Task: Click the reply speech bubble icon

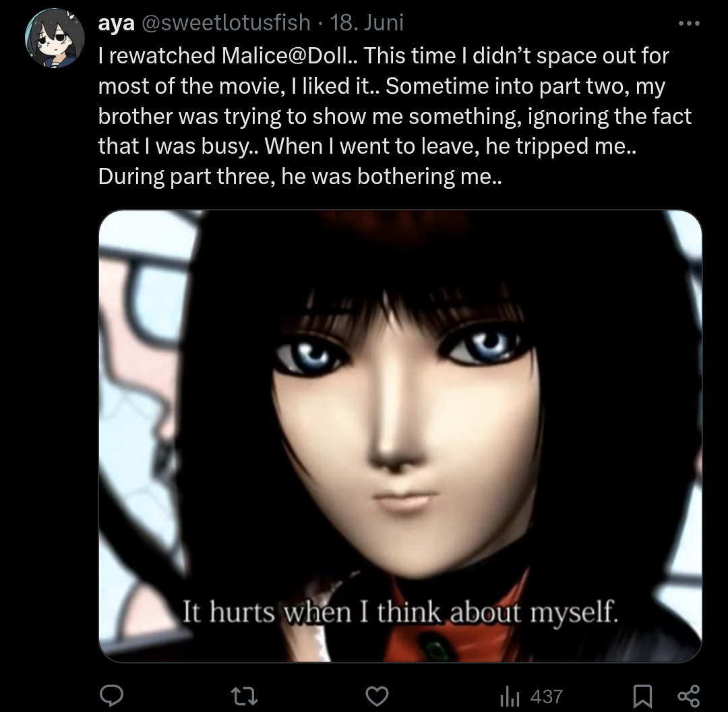Action: tap(111, 696)
